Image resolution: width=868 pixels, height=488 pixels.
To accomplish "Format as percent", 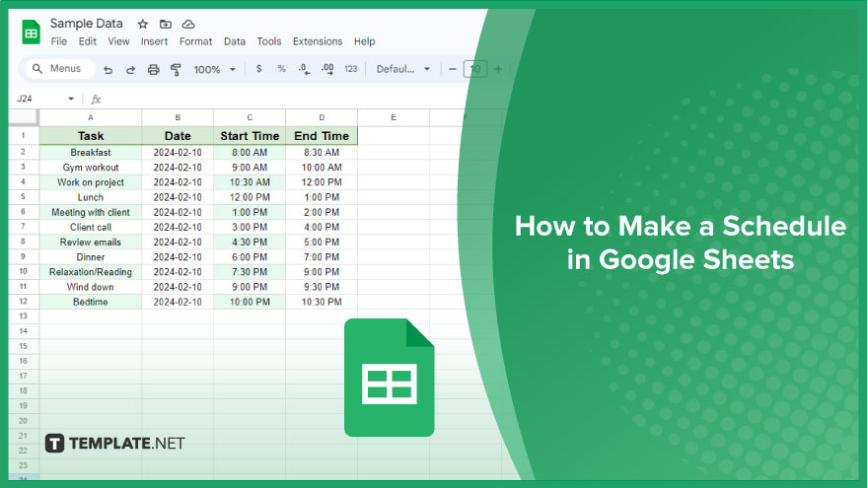I will 282,69.
